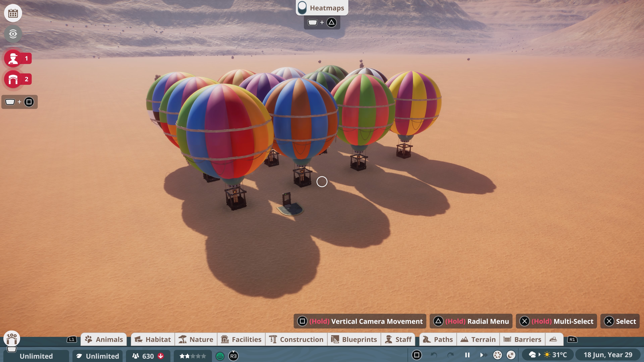Pause the game time

click(x=467, y=355)
